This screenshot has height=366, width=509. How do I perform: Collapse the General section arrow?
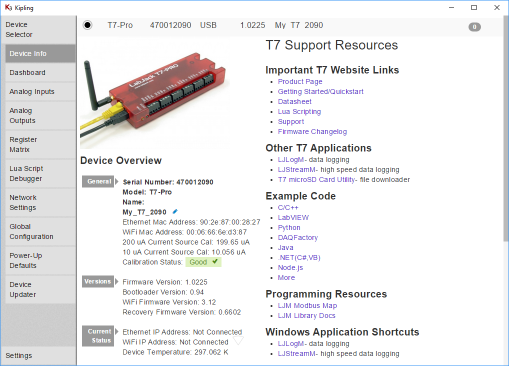coord(117,182)
